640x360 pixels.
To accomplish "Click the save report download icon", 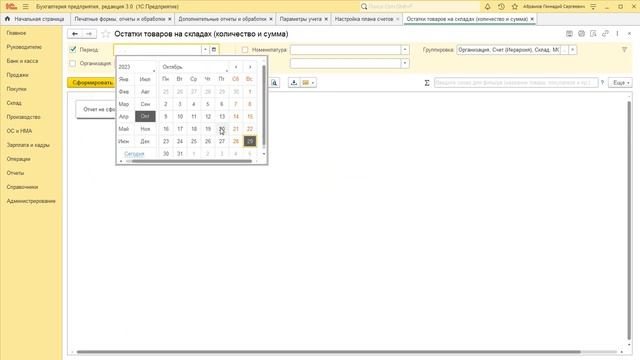I will coord(293,83).
